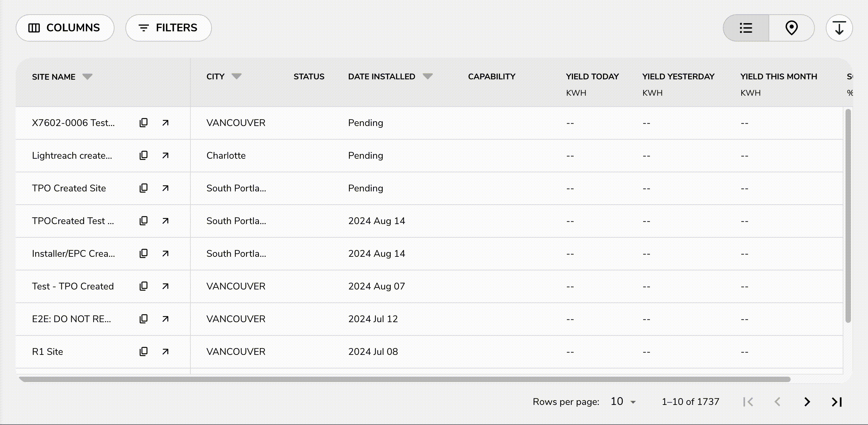The image size is (868, 425).
Task: Select the Installer/EPC Crea... site name
Action: coord(74,253)
